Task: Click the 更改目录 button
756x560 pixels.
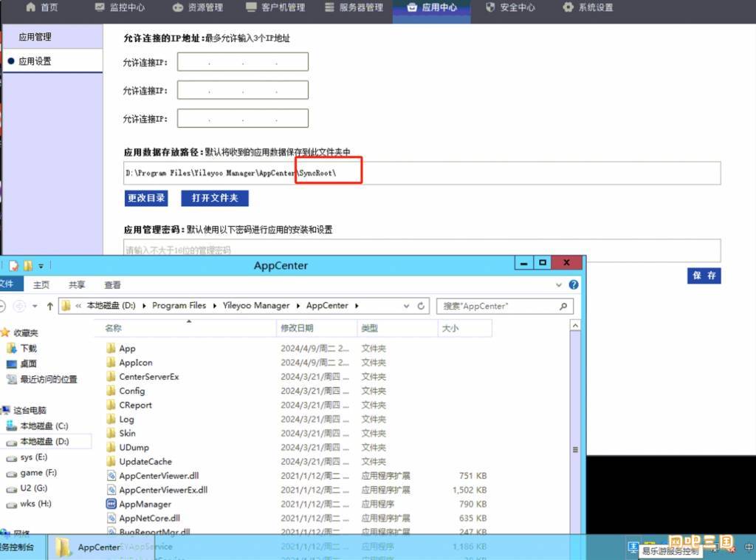Action: click(x=146, y=198)
